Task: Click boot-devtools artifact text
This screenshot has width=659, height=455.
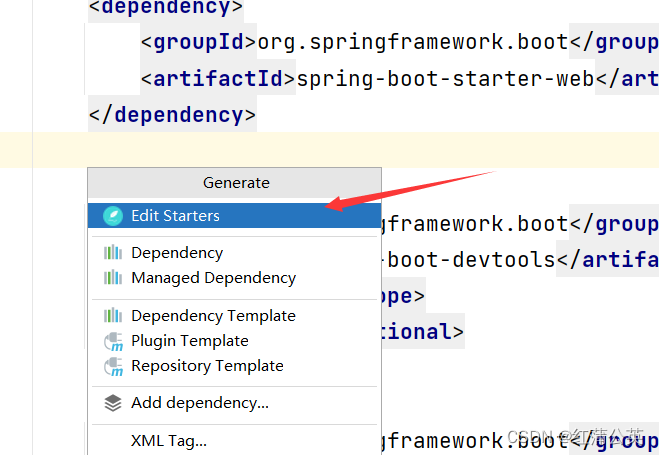Action: pyautogui.click(x=471, y=260)
